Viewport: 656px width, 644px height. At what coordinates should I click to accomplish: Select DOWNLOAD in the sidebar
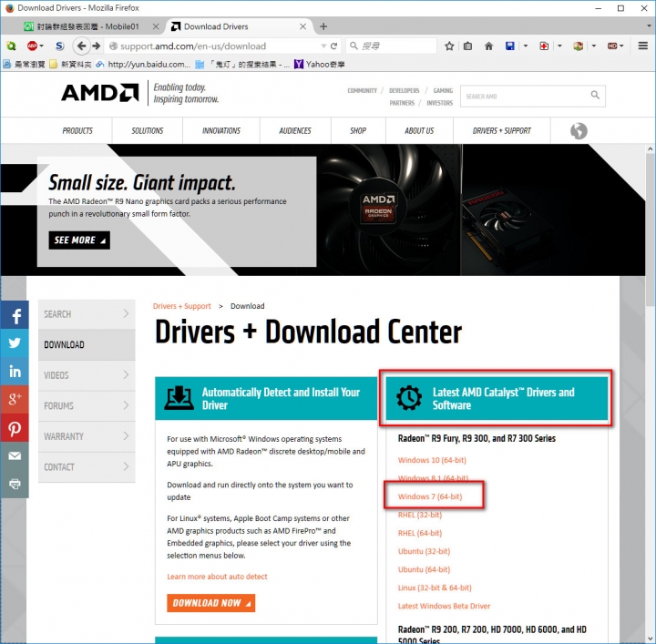(x=87, y=344)
